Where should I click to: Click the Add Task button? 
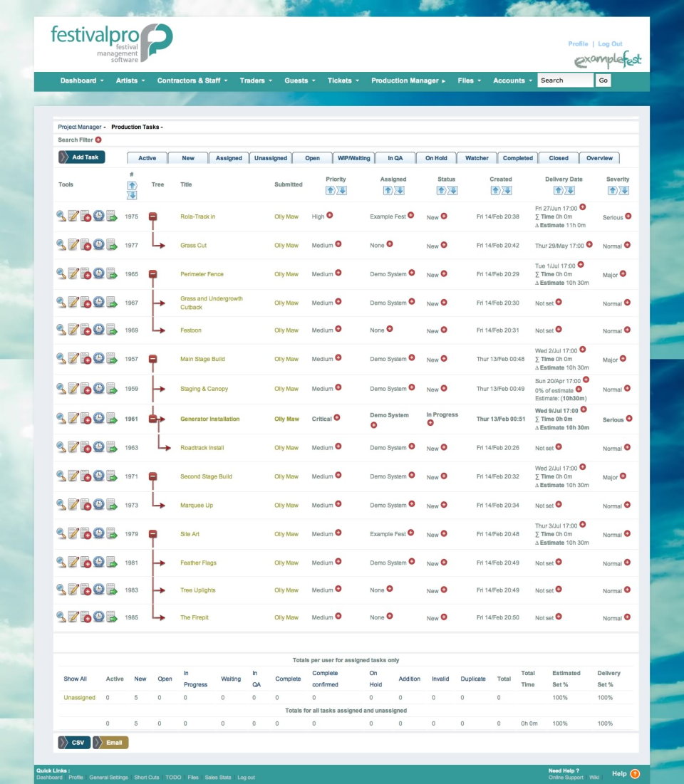[81, 157]
